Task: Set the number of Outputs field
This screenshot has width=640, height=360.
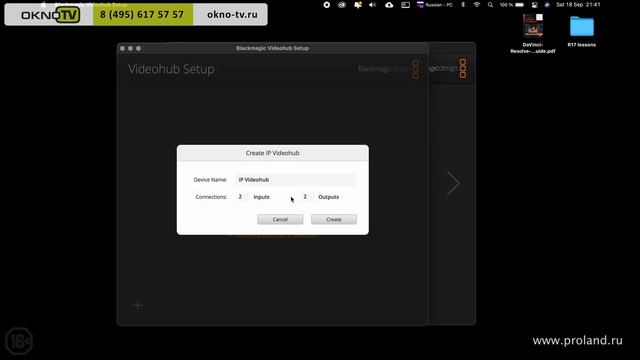Action: [306, 197]
